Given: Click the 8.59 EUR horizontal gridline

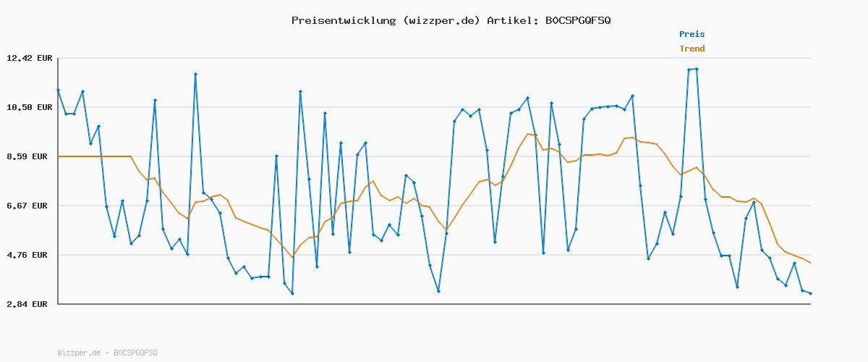Looking at the screenshot, I should pos(434,156).
